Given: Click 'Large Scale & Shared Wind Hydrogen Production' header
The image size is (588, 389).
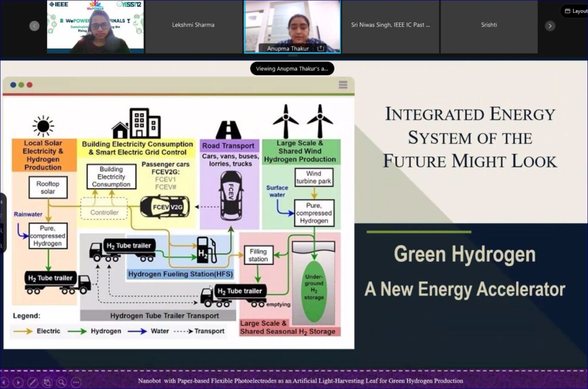Looking at the screenshot, I should point(300,151).
